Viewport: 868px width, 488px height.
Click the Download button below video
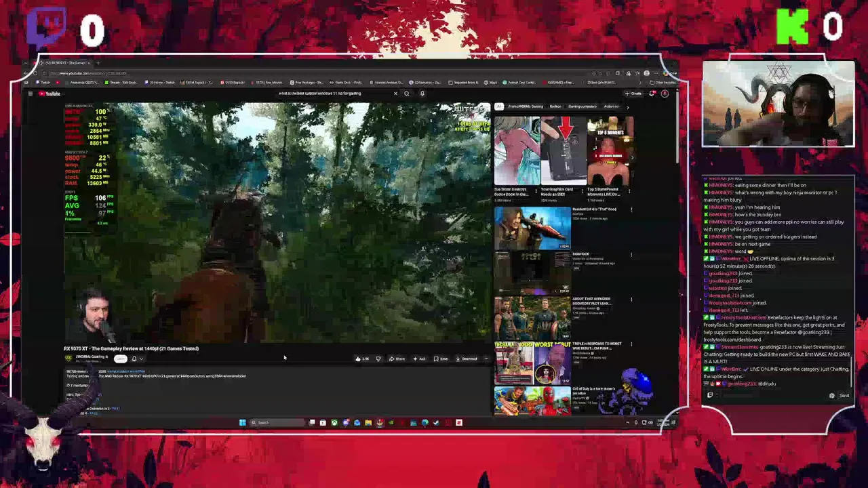[x=467, y=359]
